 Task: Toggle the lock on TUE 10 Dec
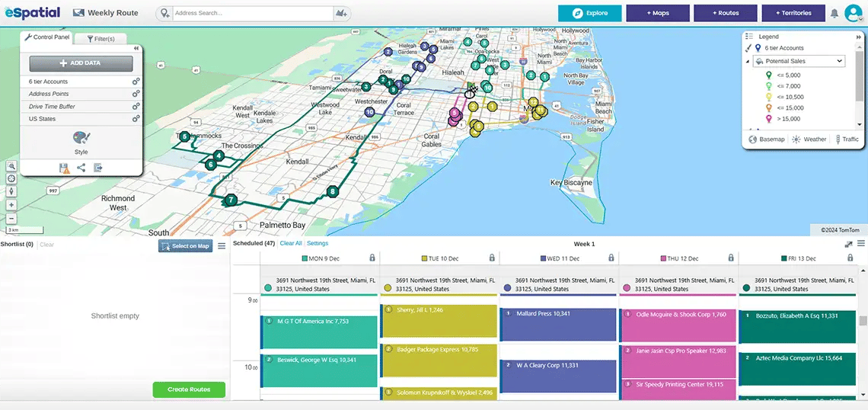tap(492, 258)
